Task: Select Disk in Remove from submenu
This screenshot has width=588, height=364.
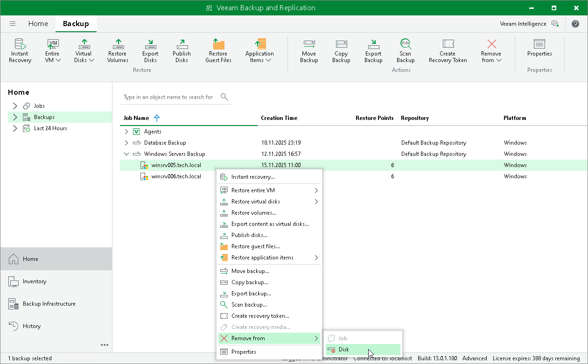Action: [363, 350]
